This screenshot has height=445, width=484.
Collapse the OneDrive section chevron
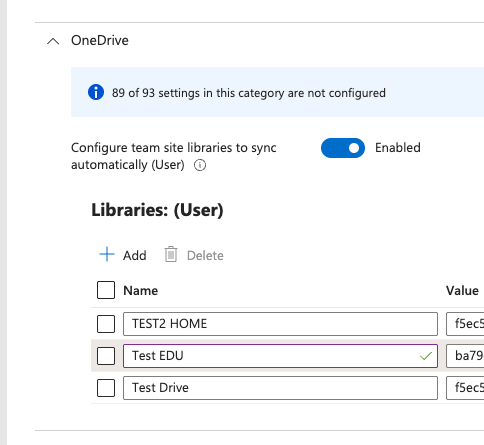(x=53, y=41)
